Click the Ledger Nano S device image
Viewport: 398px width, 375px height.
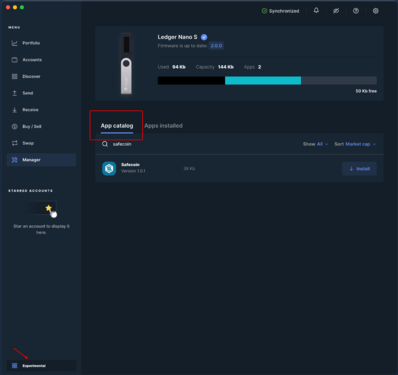pos(126,63)
